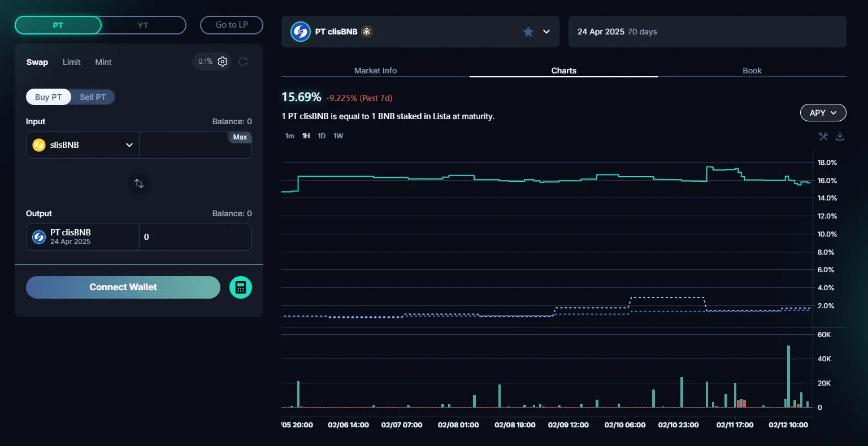
Task: Click the Go to LP button
Action: click(x=232, y=25)
